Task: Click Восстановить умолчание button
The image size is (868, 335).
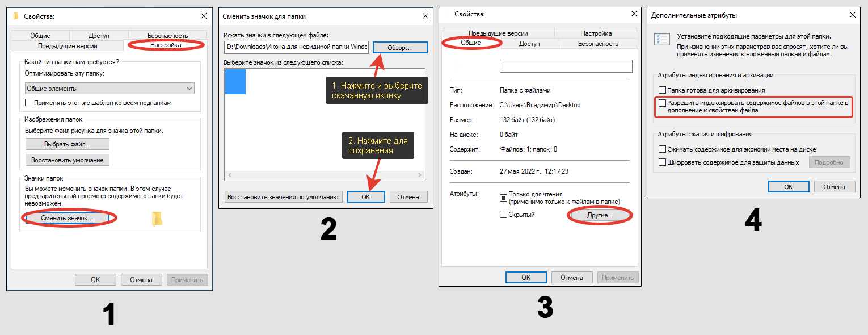Action: tap(68, 160)
